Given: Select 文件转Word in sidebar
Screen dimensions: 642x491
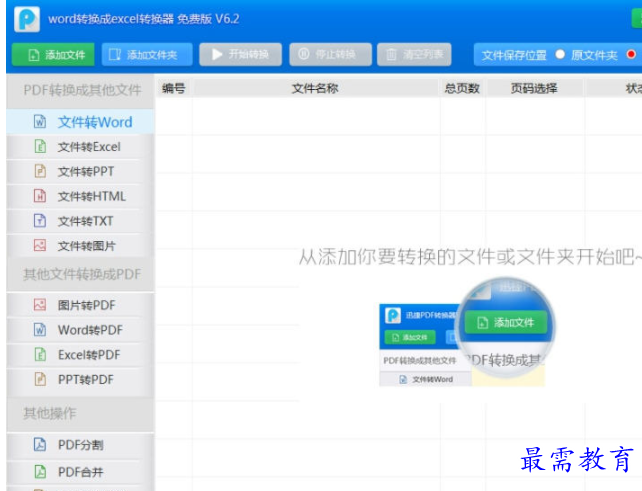Looking at the screenshot, I should coord(80,122).
